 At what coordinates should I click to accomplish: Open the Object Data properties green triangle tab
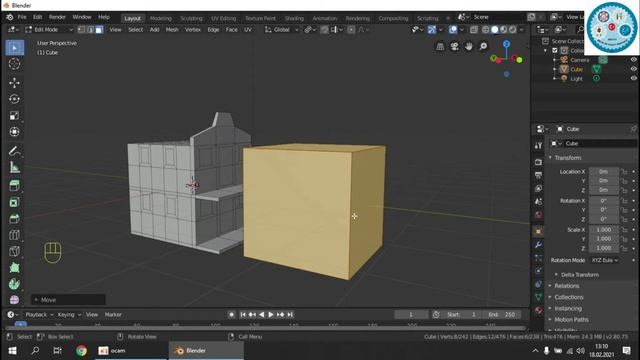point(538,297)
